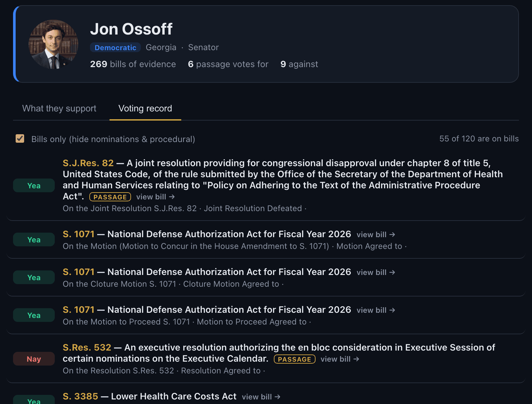
Task: Open view bill for the Cloture Motion vote
Action: click(376, 272)
